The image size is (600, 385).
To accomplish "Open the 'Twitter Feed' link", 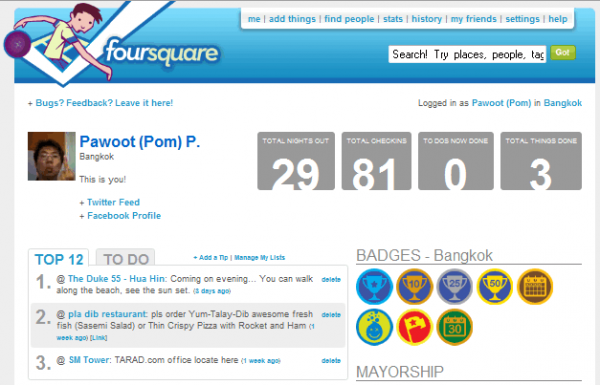I will click(113, 202).
